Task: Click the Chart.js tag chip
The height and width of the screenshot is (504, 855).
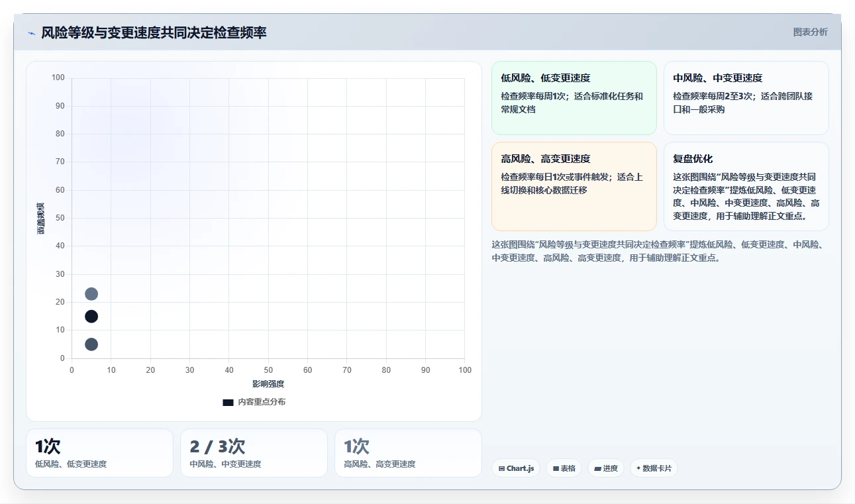Action: (x=516, y=468)
